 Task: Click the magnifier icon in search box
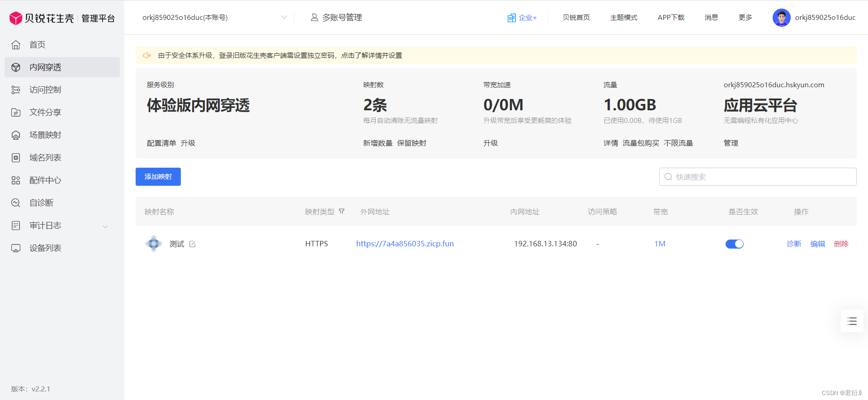pos(668,177)
